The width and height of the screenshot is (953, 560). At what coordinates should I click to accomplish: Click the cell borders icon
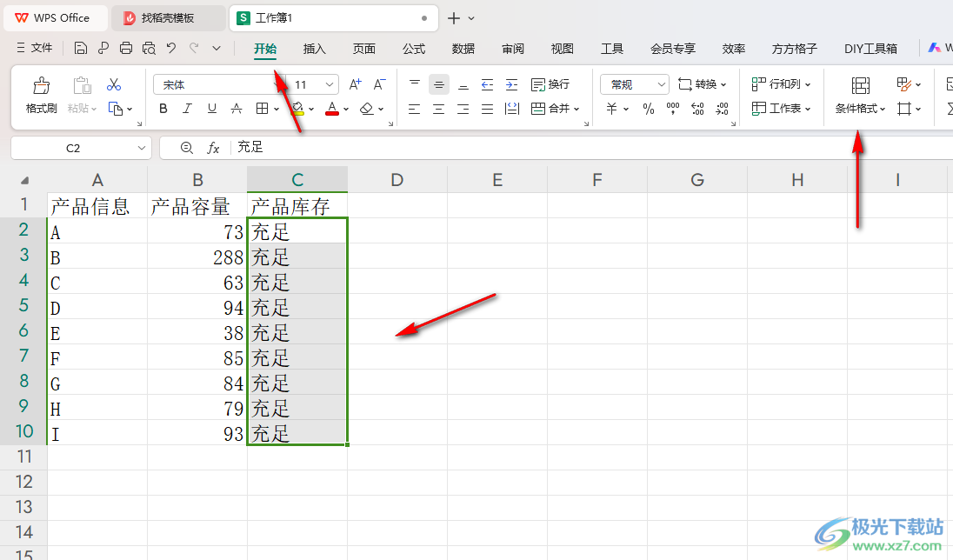point(262,109)
